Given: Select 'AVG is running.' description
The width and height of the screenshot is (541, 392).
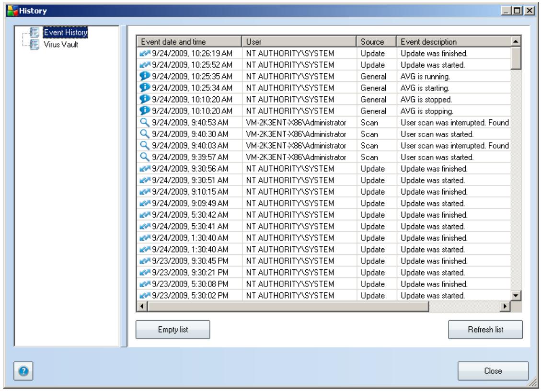Looking at the screenshot, I should click(x=425, y=76).
